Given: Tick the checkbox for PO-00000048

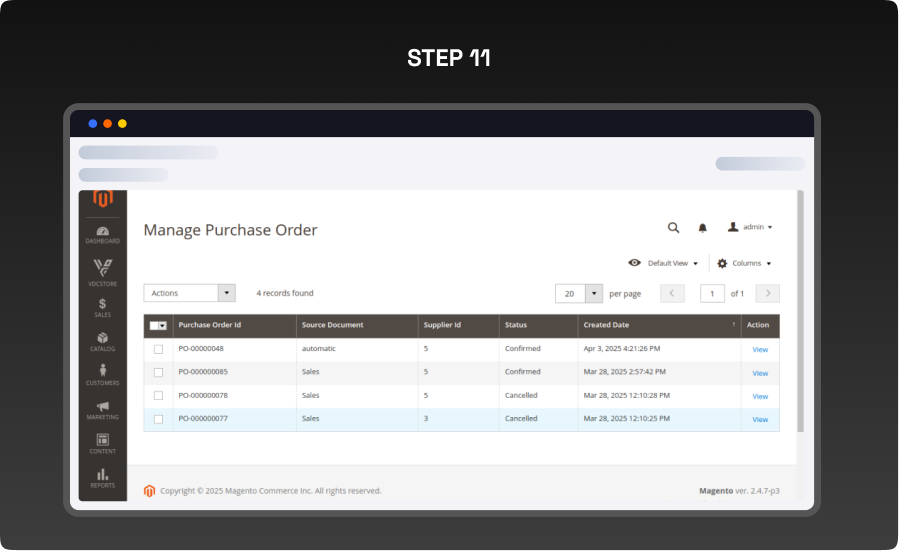Looking at the screenshot, I should (158, 349).
